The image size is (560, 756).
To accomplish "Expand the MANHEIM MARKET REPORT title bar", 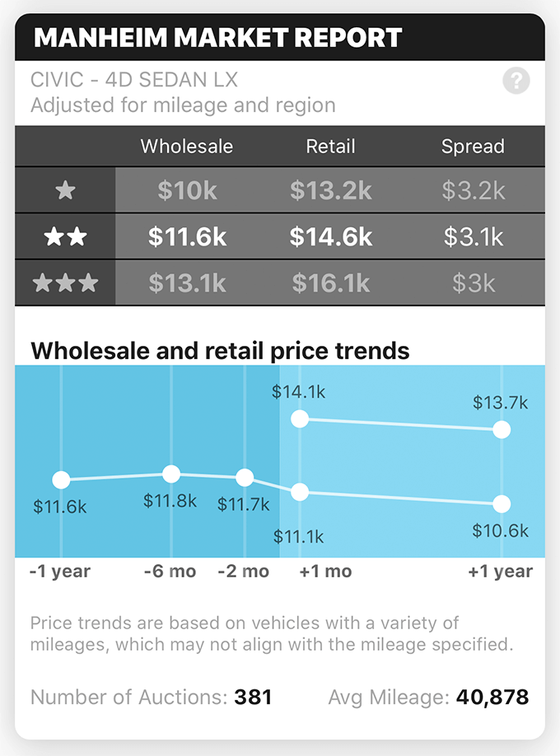I will pyautogui.click(x=217, y=37).
